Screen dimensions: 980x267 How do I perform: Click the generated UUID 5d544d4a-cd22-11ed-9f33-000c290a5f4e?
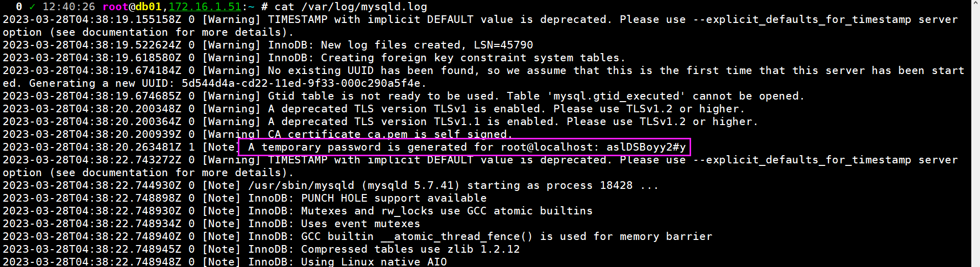301,83
